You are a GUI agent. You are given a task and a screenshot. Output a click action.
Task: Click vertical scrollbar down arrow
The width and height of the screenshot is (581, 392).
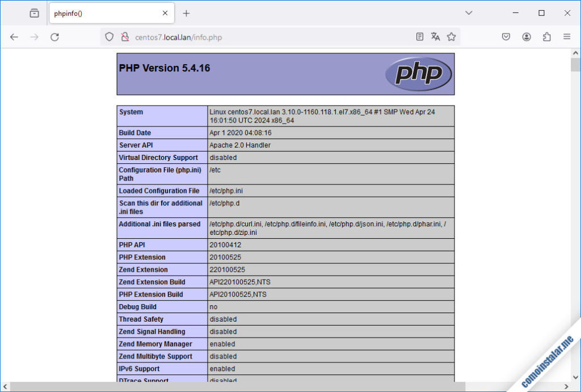point(575,377)
